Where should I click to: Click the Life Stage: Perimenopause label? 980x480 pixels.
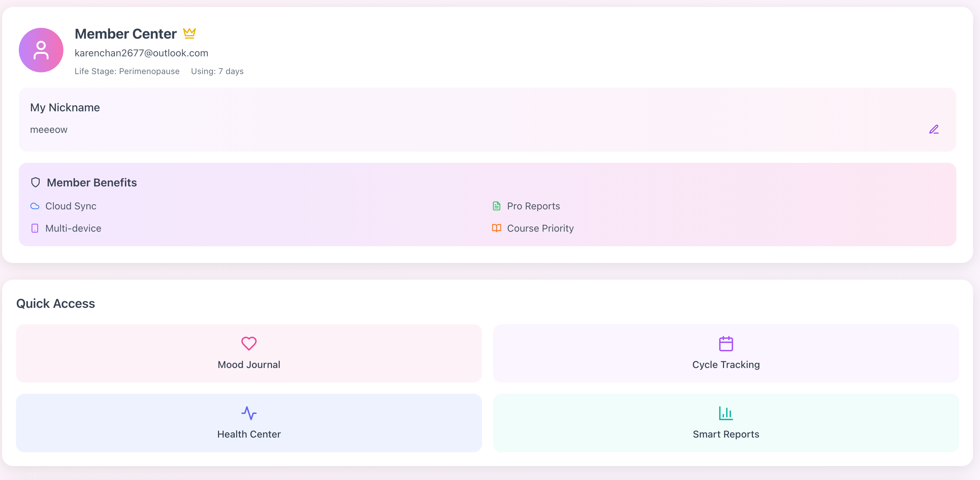[x=127, y=71]
